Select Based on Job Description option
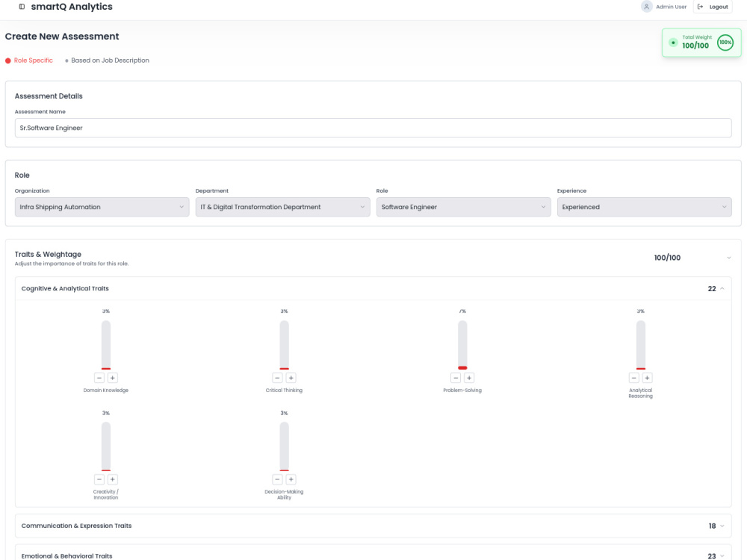Screen dimensions: 747x560 tap(107, 60)
